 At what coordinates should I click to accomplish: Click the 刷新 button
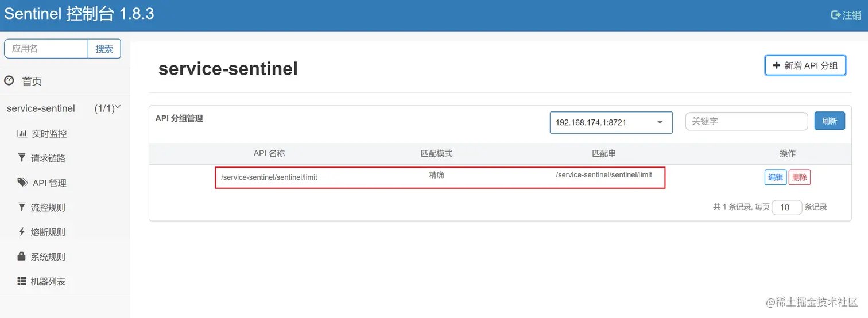coord(830,121)
